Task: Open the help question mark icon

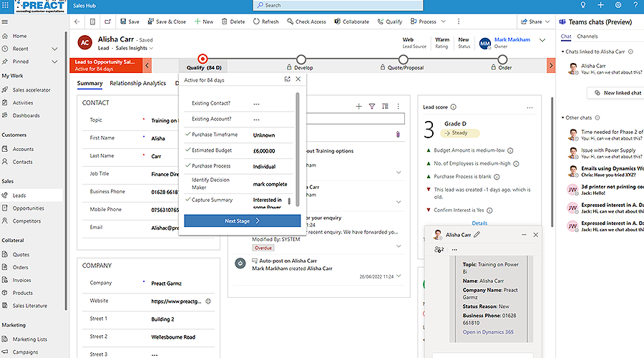Action: tap(635, 5)
